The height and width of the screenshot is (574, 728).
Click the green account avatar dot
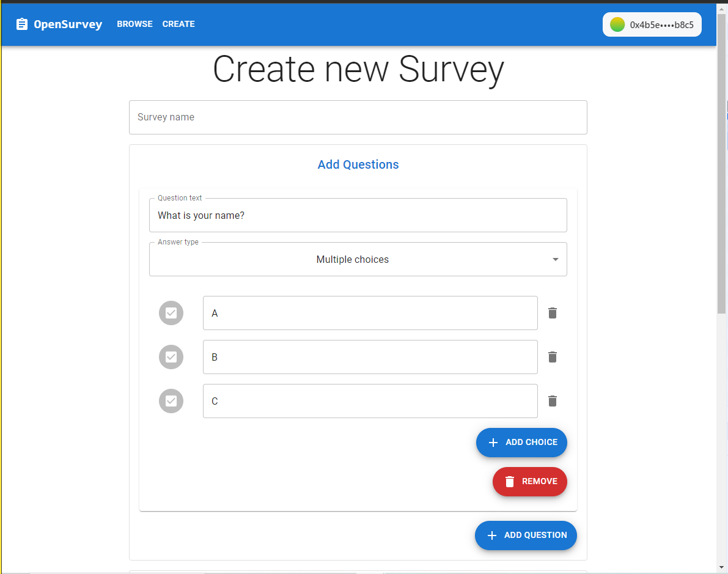tap(617, 24)
